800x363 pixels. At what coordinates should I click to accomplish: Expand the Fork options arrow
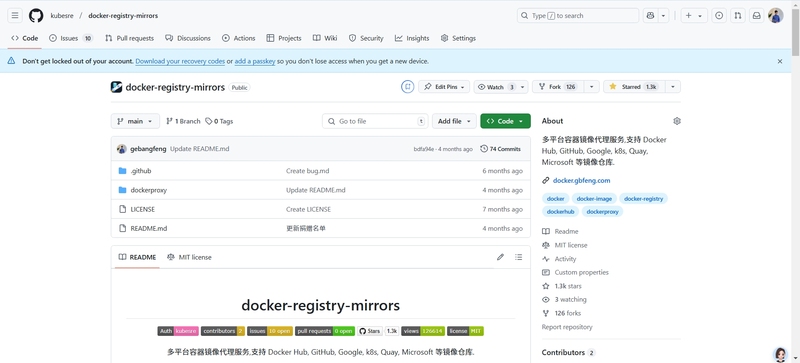coord(591,87)
